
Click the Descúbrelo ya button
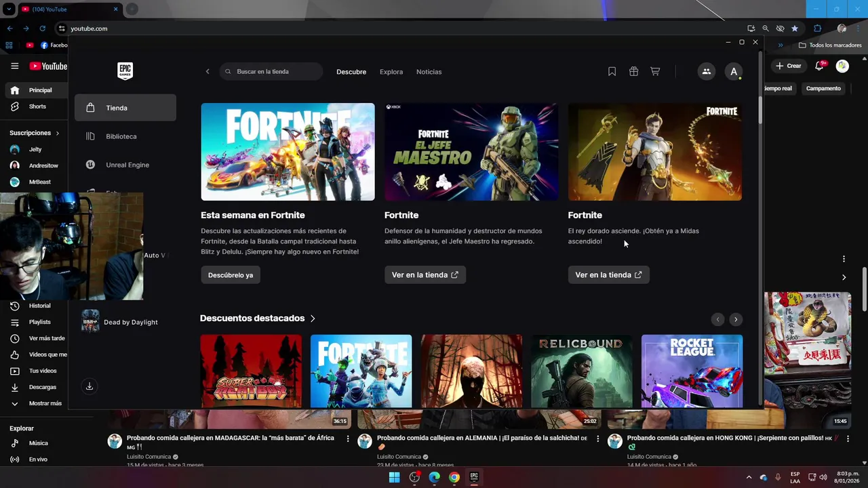(x=231, y=274)
